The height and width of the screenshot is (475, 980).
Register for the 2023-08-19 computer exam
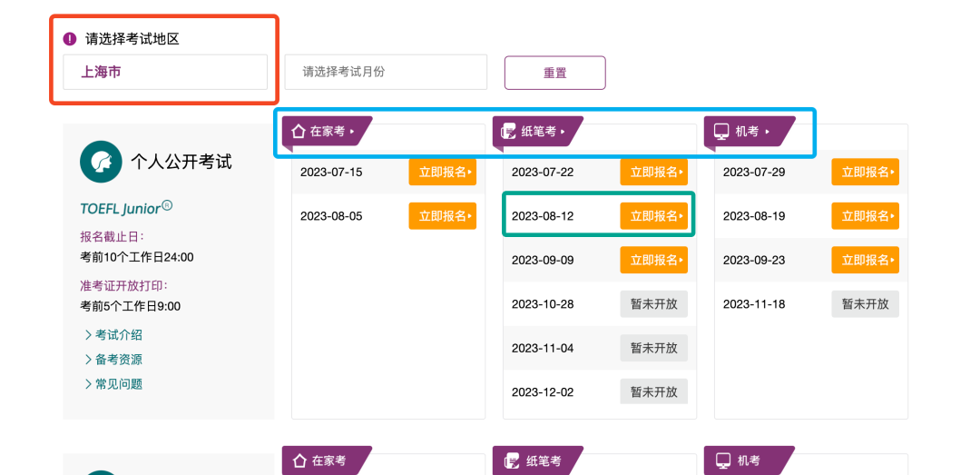[x=865, y=216]
